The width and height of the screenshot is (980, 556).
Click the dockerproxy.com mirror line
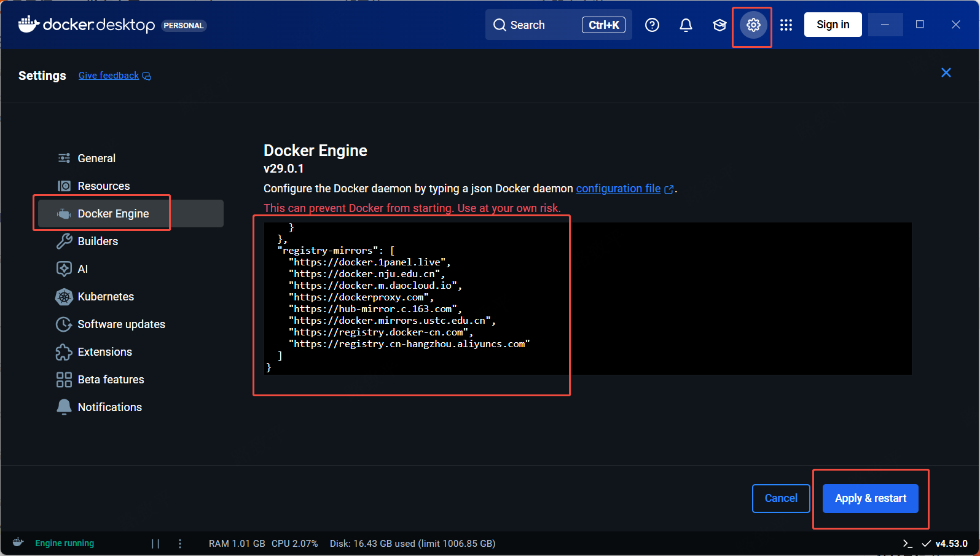point(361,297)
